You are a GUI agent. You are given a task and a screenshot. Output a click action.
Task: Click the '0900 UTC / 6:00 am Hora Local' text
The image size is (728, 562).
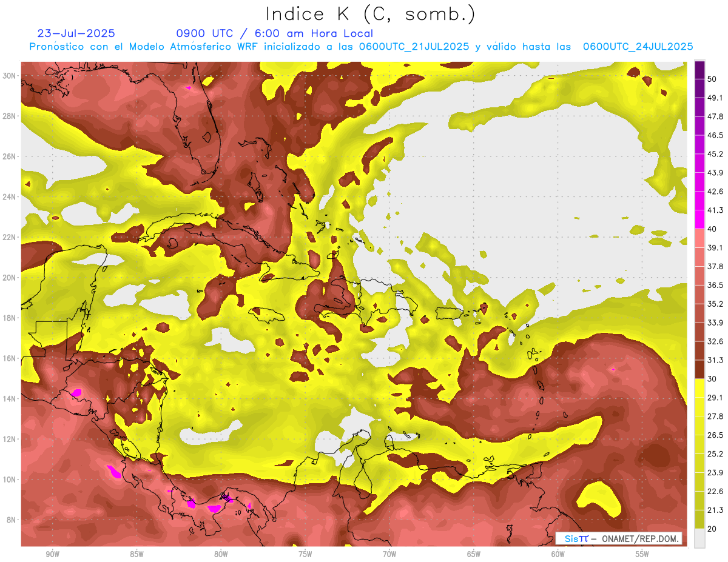click(274, 33)
